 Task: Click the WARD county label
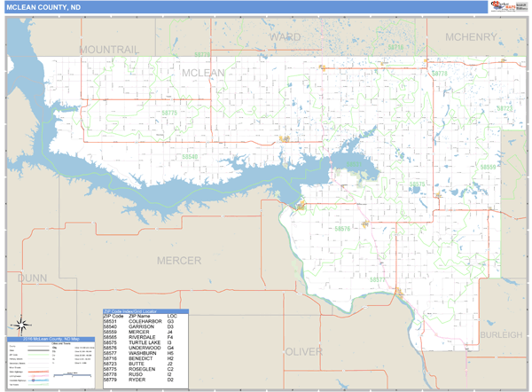click(285, 37)
